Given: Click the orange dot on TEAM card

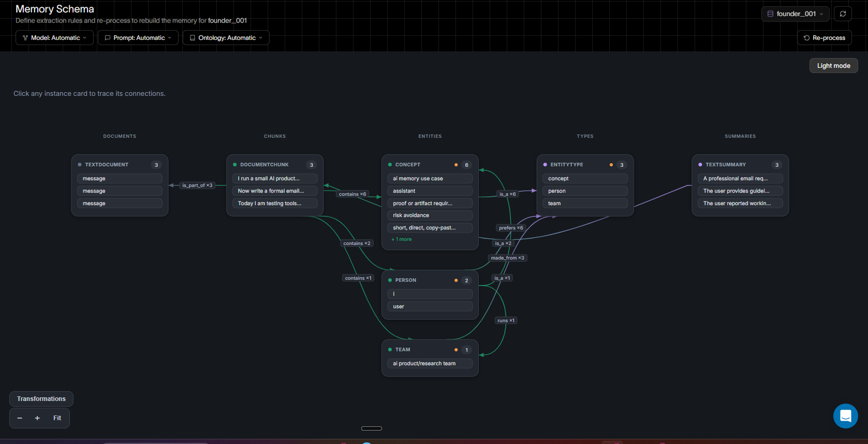Looking at the screenshot, I should (x=456, y=350).
